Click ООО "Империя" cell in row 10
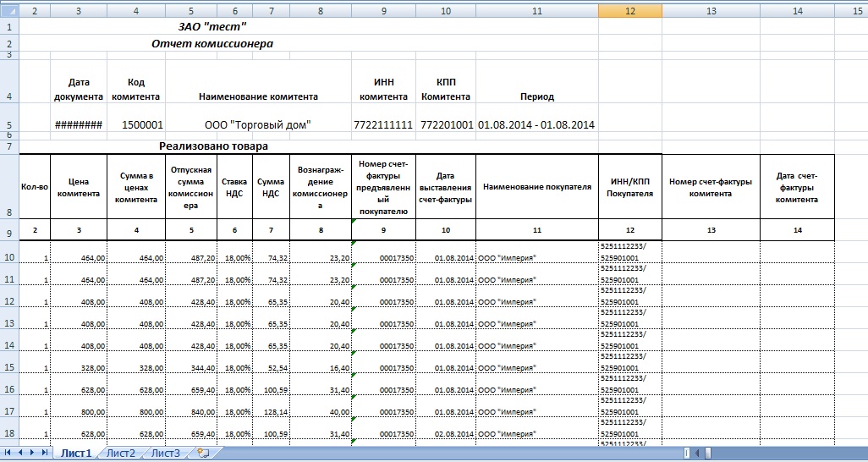868x462 pixels. click(x=537, y=252)
